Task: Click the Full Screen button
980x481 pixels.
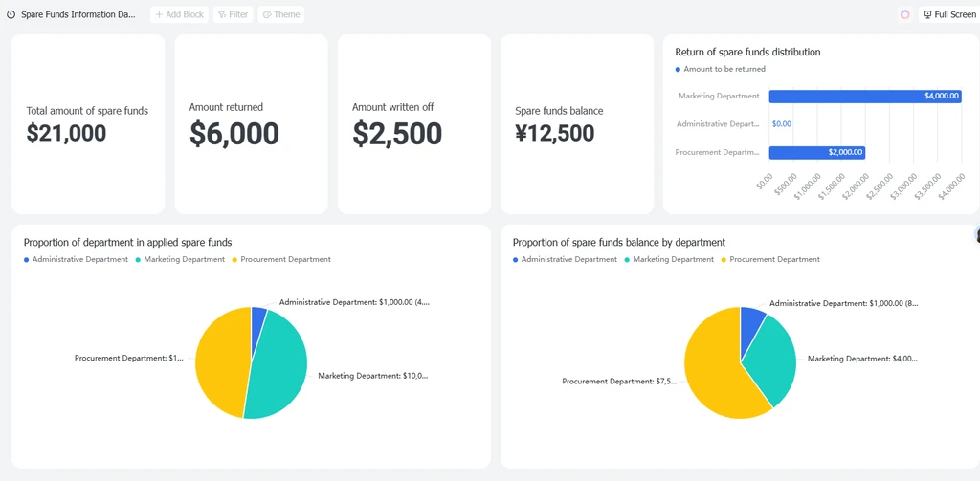Action: tap(948, 14)
